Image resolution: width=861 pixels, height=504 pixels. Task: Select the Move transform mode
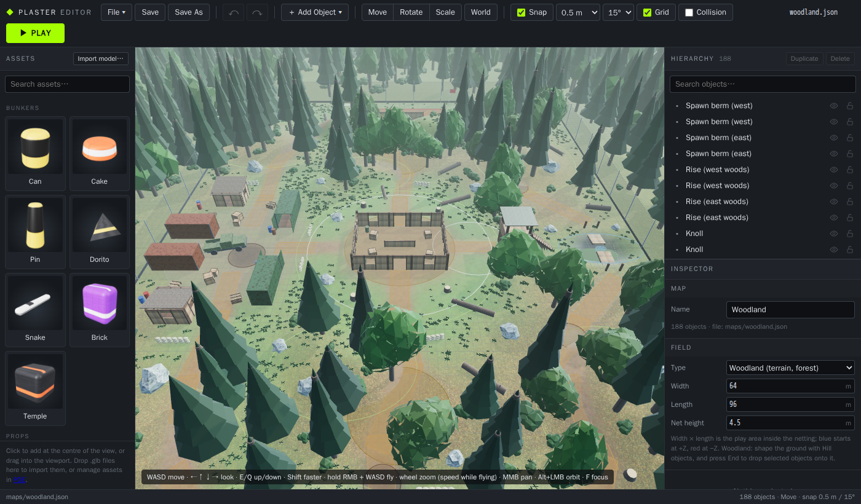[x=378, y=12]
